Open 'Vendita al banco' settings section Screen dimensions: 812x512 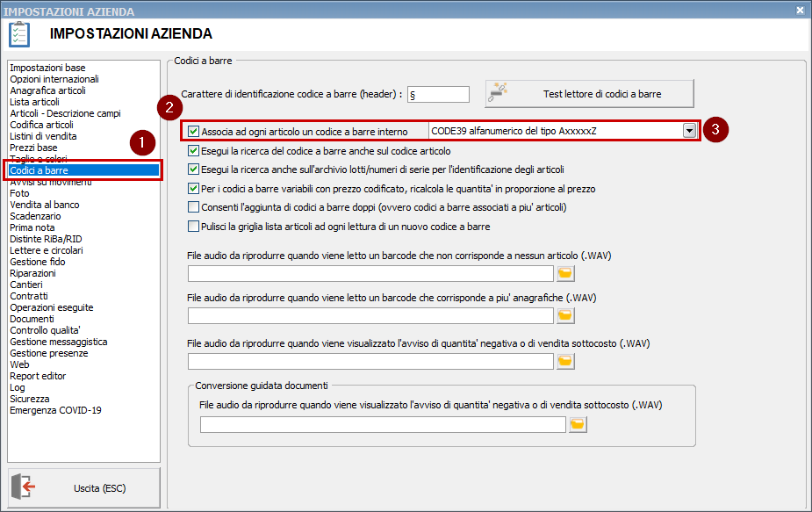[44, 205]
